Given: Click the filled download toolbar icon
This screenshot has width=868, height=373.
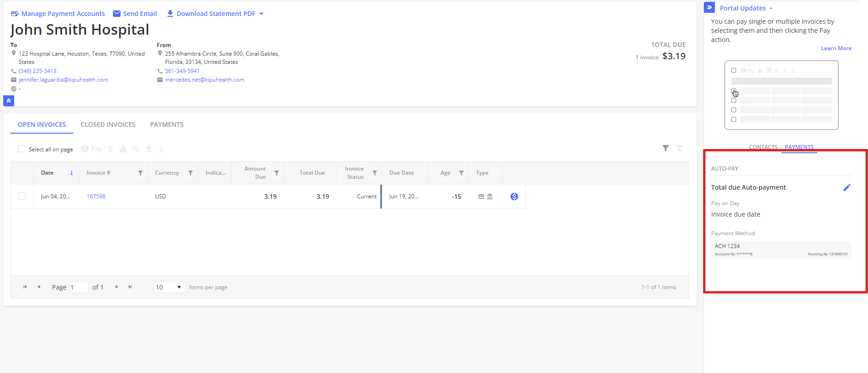Looking at the screenshot, I should point(149,149).
